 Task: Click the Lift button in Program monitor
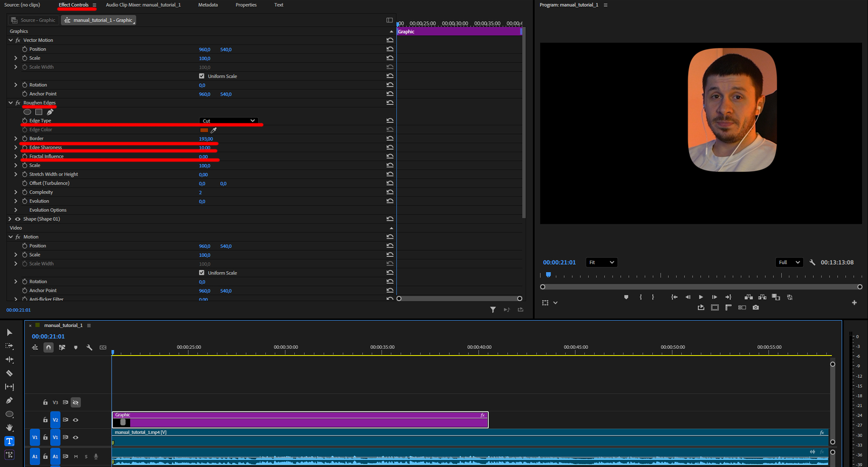coord(749,297)
